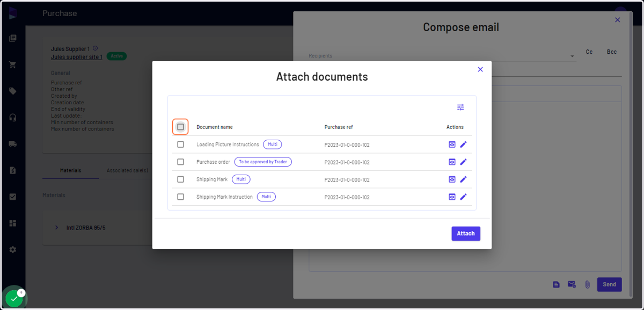Open the dashboard grid sidebar icon

coord(12,223)
